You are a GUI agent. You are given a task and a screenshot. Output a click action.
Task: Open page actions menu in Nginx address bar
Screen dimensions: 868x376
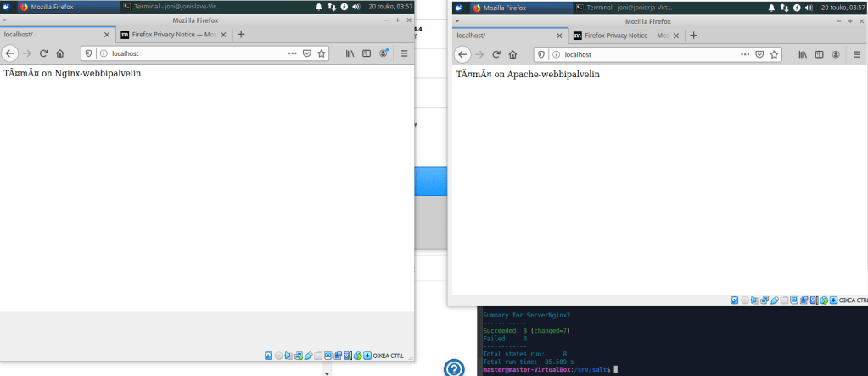[x=292, y=53]
